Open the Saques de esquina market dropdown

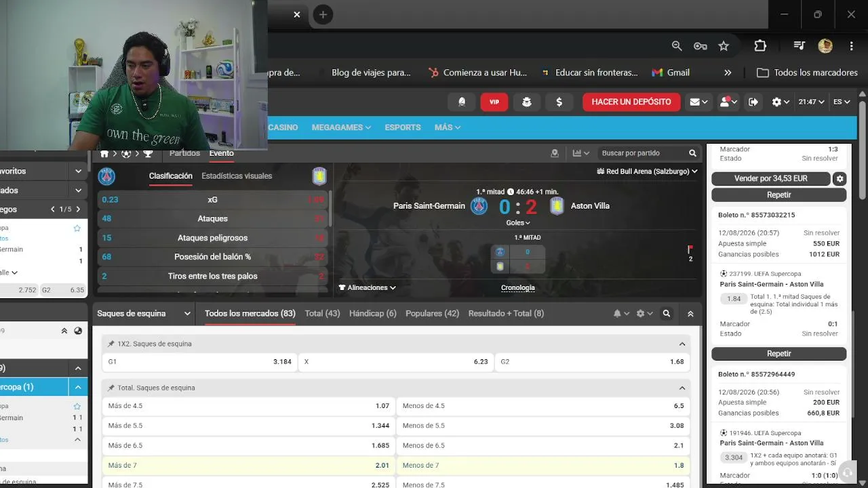pyautogui.click(x=144, y=314)
